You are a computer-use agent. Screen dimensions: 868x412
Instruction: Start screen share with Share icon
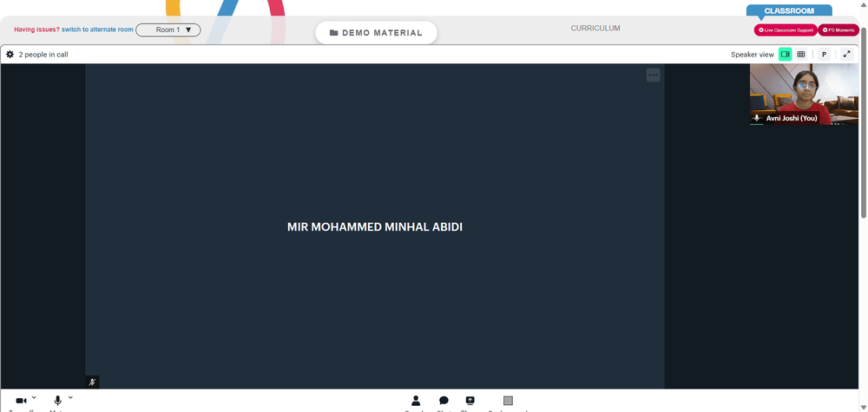pos(470,401)
